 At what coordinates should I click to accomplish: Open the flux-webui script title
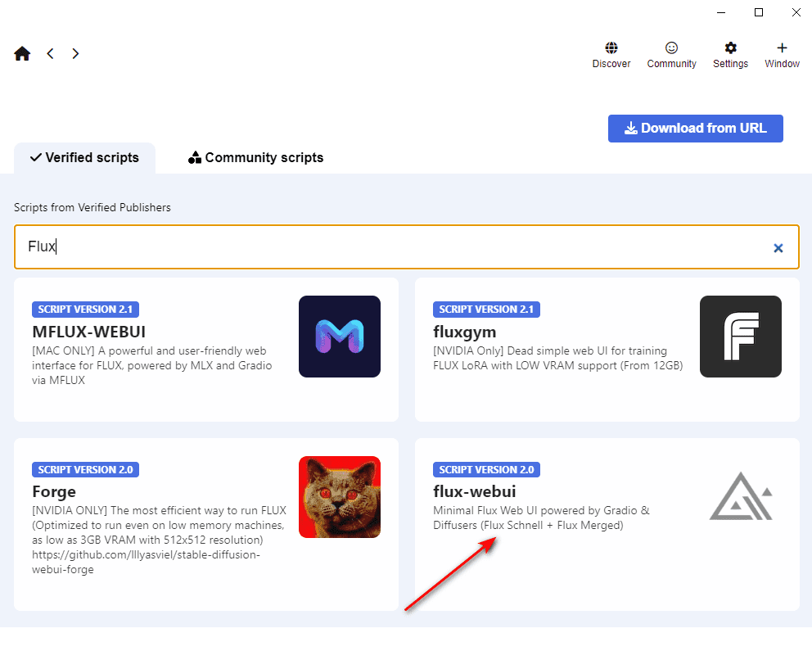point(475,491)
